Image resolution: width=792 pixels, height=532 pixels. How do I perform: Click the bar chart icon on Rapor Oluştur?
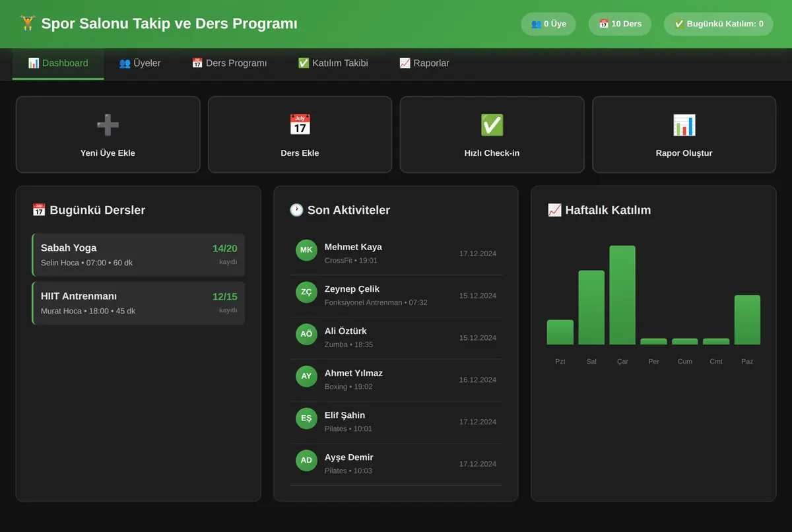pos(684,125)
